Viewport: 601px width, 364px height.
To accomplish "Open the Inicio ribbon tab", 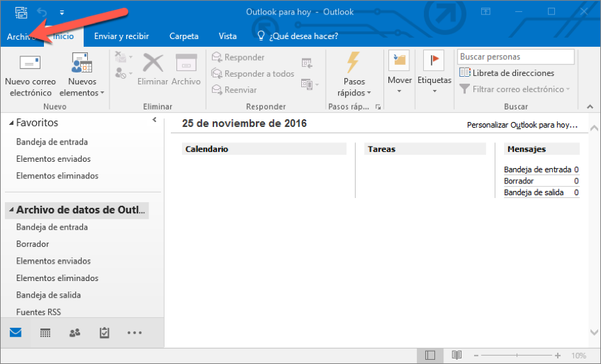I will (x=63, y=36).
